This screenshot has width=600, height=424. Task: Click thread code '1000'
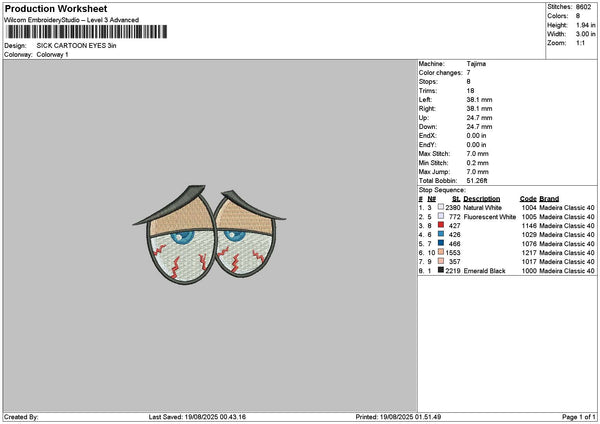529,271
